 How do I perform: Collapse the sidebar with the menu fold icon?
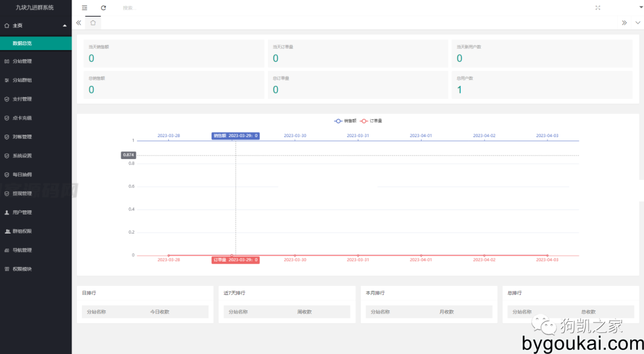click(x=84, y=8)
